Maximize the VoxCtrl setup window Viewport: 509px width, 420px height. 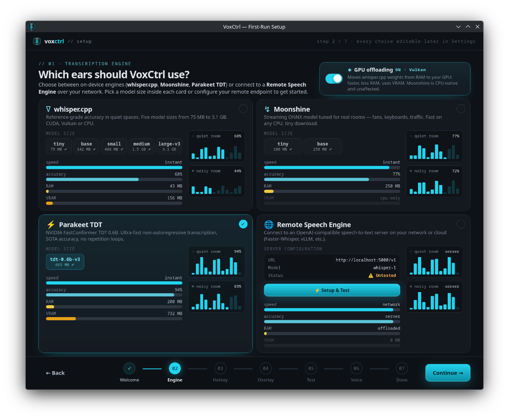(468, 27)
